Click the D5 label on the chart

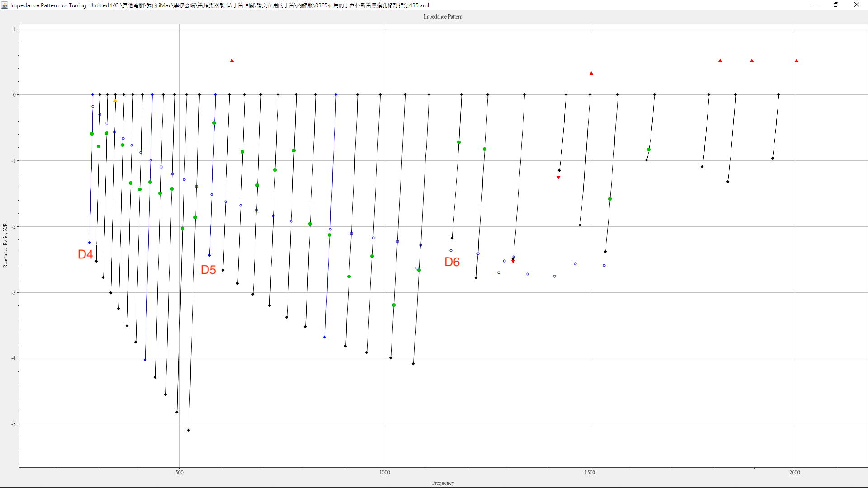(208, 270)
